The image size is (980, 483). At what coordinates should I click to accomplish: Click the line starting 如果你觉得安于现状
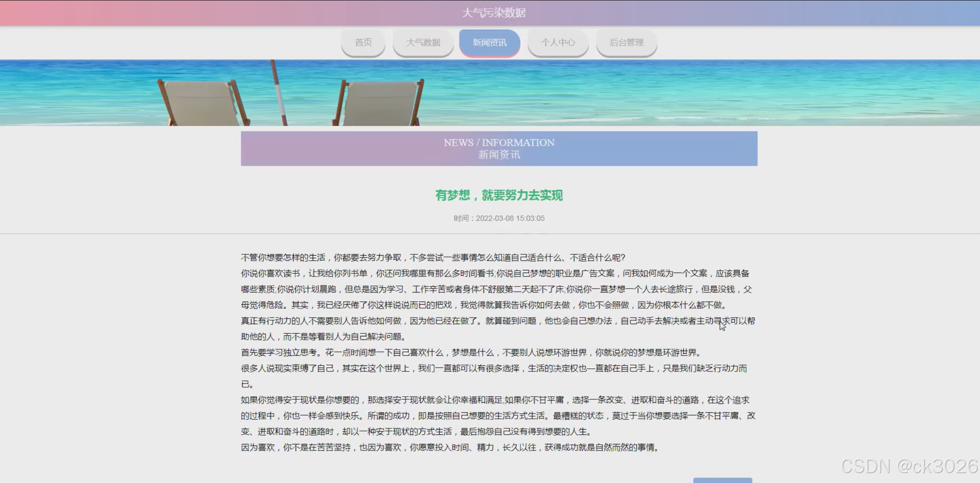coord(495,400)
